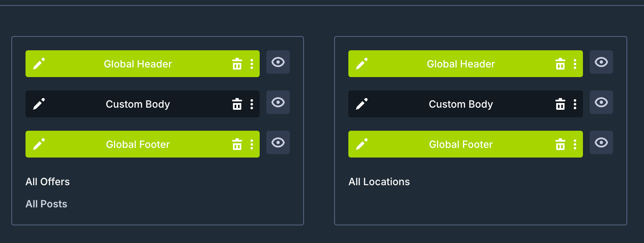Open more options for All Offers Global Footer
This screenshot has height=243, width=644.
[x=251, y=144]
